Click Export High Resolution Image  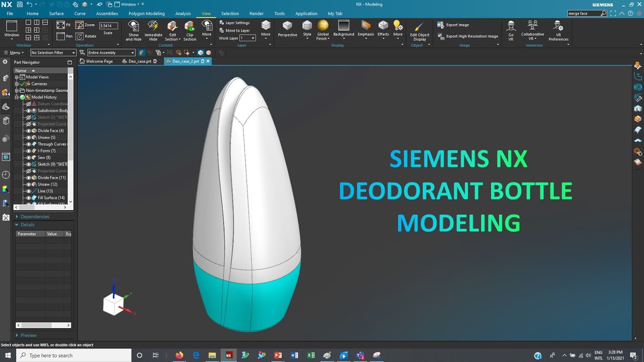467,36
